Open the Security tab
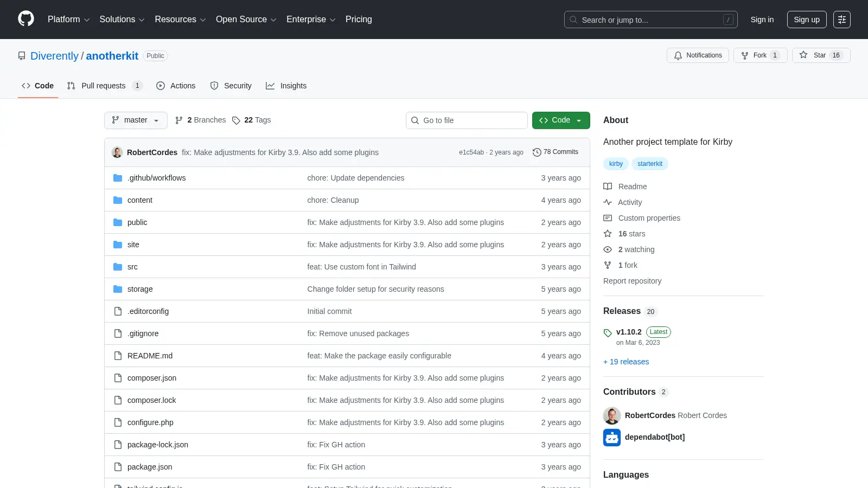868x488 pixels. pos(231,86)
